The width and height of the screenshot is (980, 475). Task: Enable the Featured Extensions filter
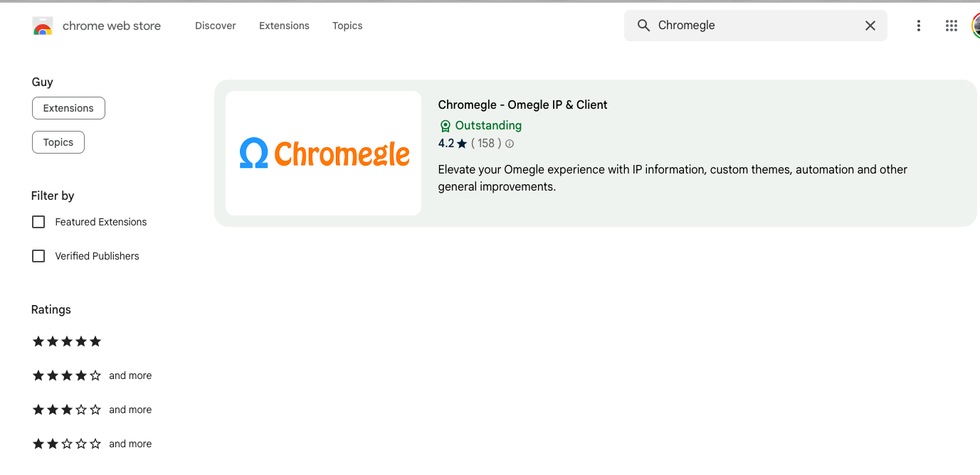(x=38, y=221)
